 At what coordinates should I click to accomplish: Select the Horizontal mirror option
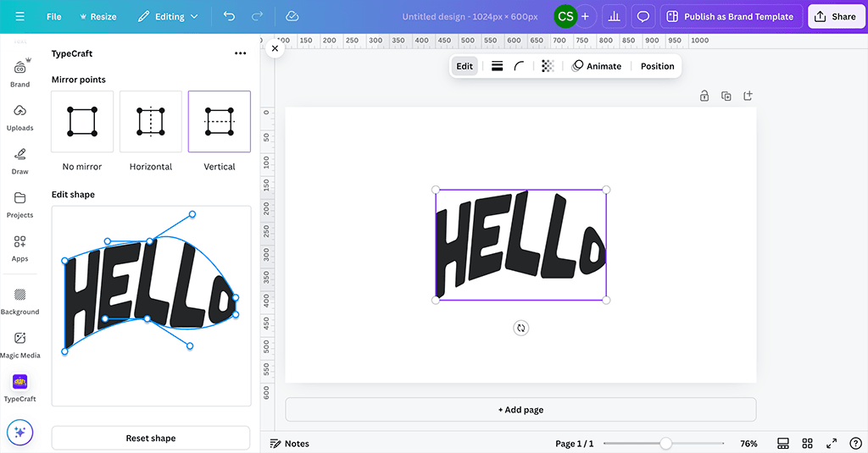tap(151, 122)
